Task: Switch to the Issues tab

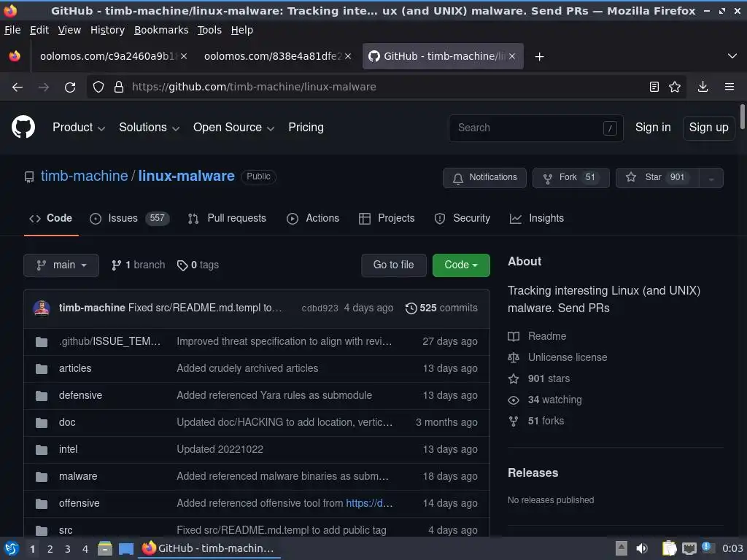Action: (130, 219)
